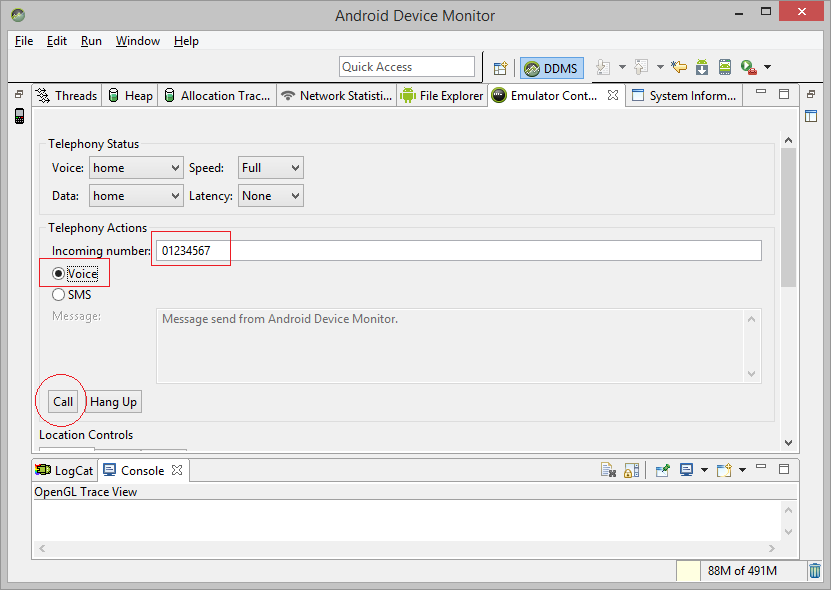Open the Display Selected Console dropdown arrow
The height and width of the screenshot is (590, 831).
point(704,470)
